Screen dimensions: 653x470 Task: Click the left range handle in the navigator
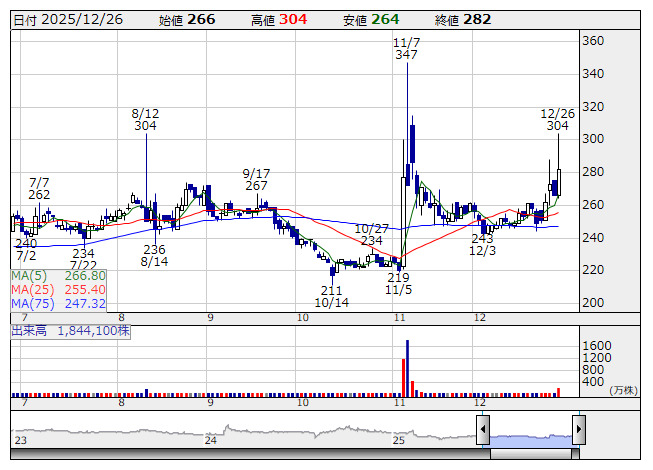pos(483,431)
